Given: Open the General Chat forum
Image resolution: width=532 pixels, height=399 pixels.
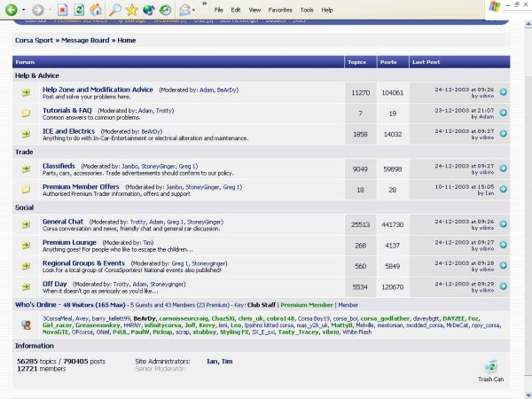Looking at the screenshot, I should [63, 222].
